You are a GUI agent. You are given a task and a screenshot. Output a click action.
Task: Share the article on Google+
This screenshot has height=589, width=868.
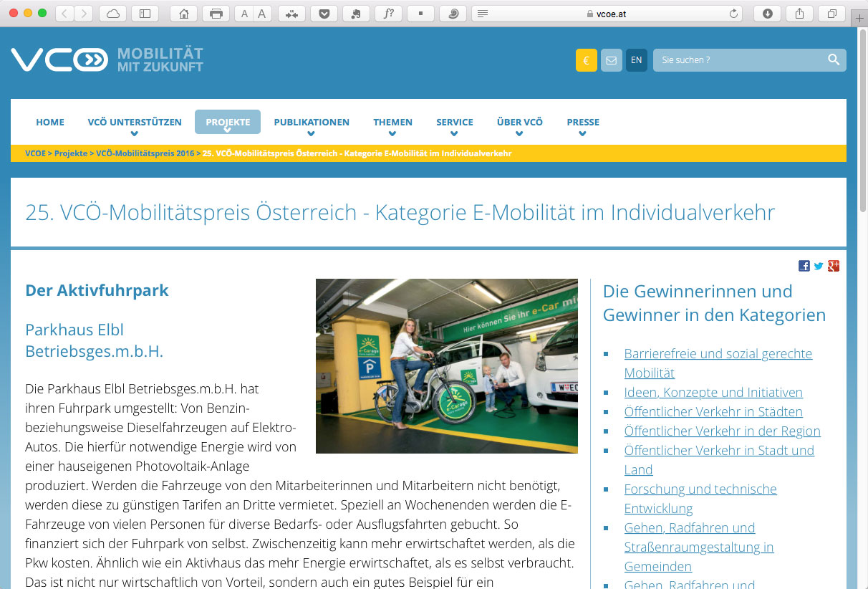click(x=833, y=265)
